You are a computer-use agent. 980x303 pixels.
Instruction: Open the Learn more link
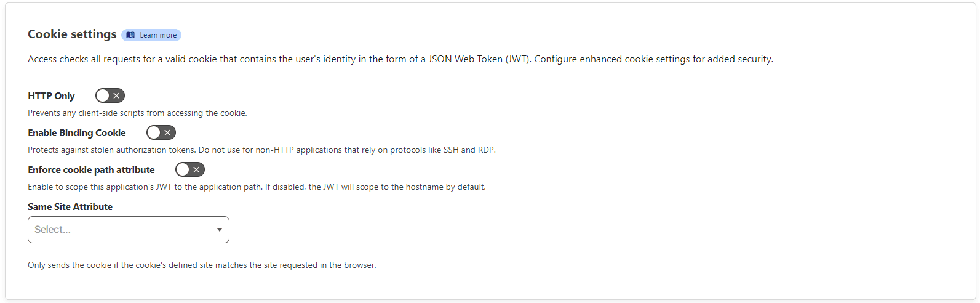click(151, 35)
